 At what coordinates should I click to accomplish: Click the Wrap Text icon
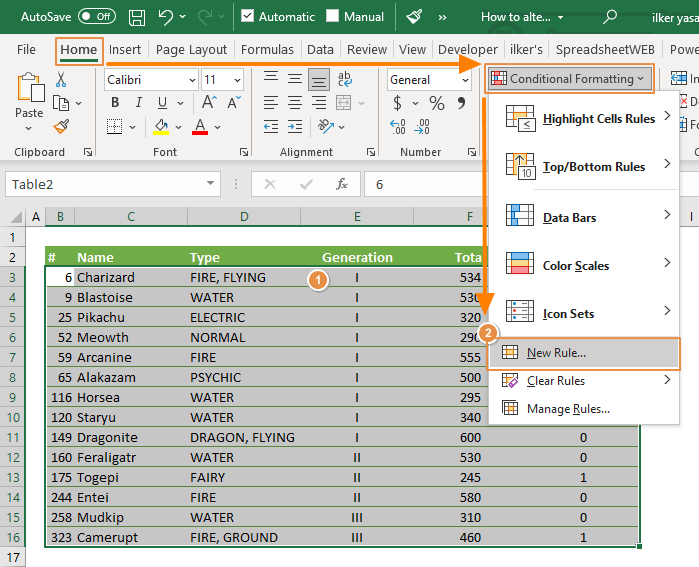[345, 79]
